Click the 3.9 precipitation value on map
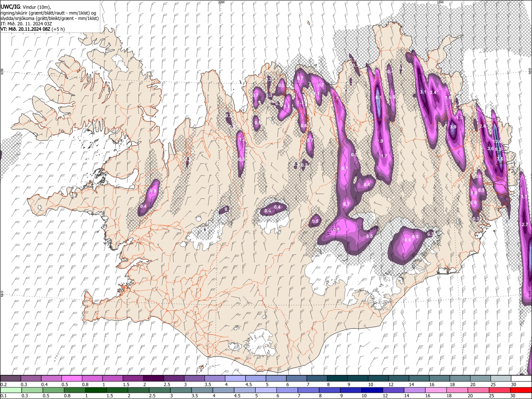Image resolution: width=532 pixels, height=399 pixels. click(453, 127)
